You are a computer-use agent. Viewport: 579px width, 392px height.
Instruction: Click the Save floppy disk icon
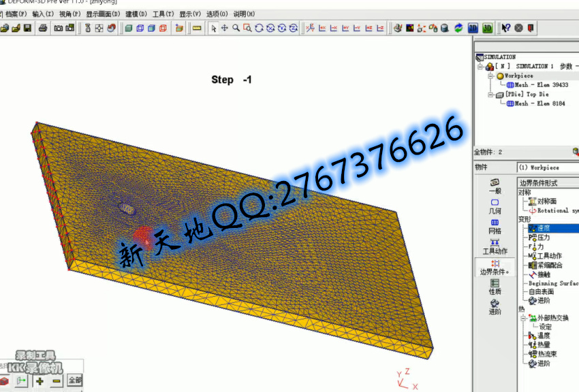click(x=27, y=28)
